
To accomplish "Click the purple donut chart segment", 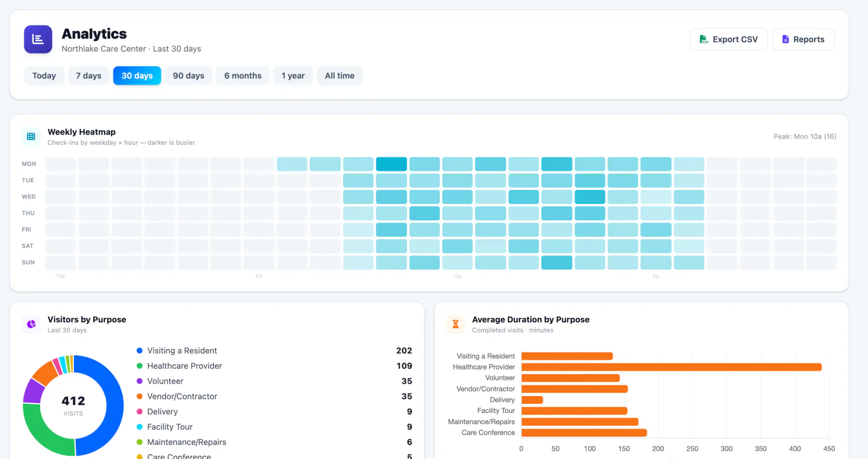I will [34, 391].
